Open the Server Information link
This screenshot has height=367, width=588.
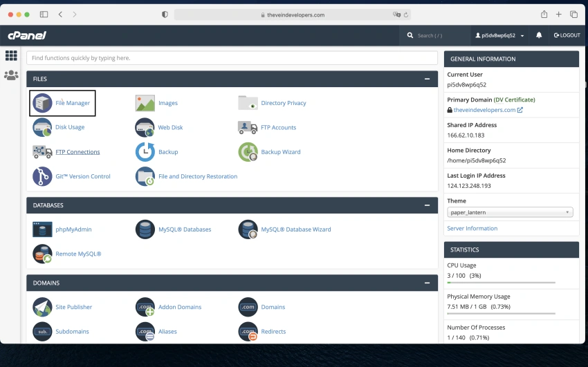[x=472, y=229]
